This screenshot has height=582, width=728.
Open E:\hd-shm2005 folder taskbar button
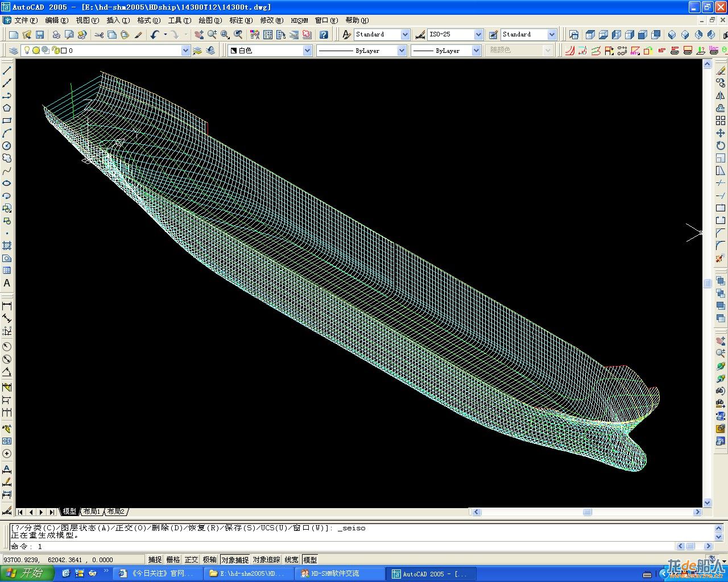click(249, 573)
